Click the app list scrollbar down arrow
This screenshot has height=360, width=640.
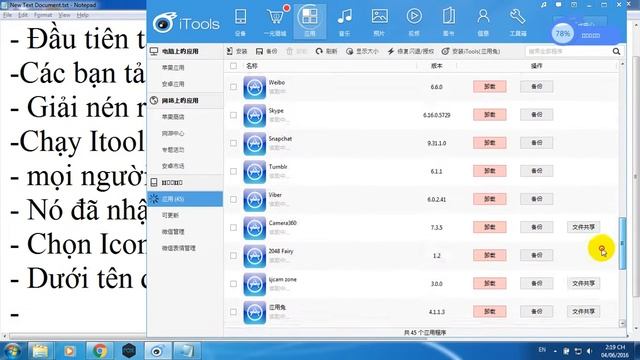[x=622, y=324]
